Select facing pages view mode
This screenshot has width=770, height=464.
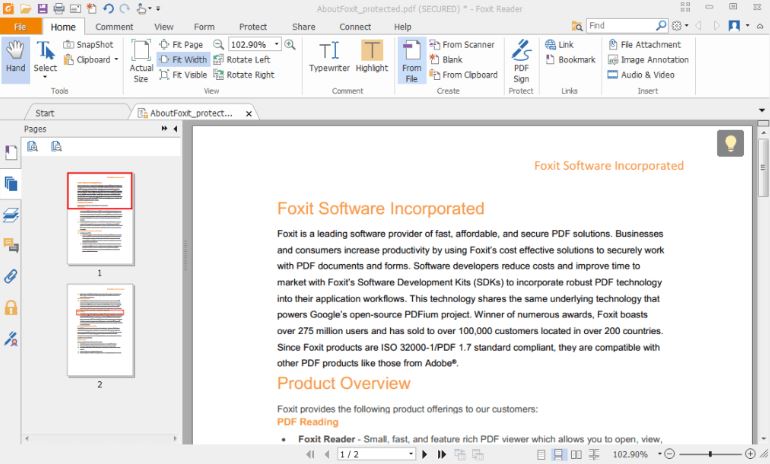pos(576,454)
